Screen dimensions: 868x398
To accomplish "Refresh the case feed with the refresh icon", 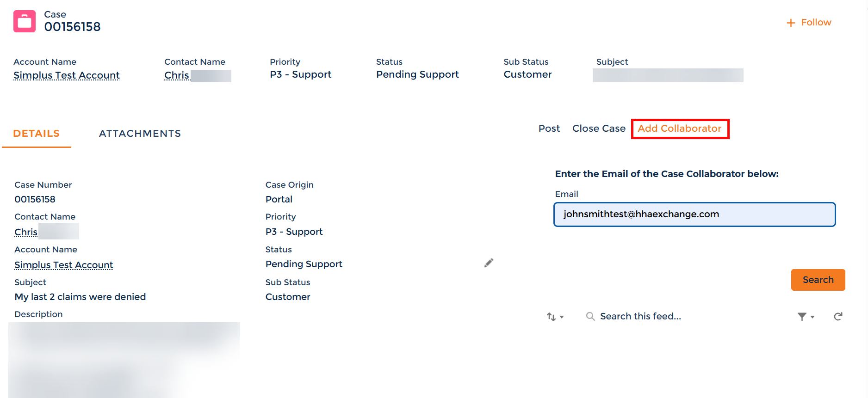I will (838, 316).
